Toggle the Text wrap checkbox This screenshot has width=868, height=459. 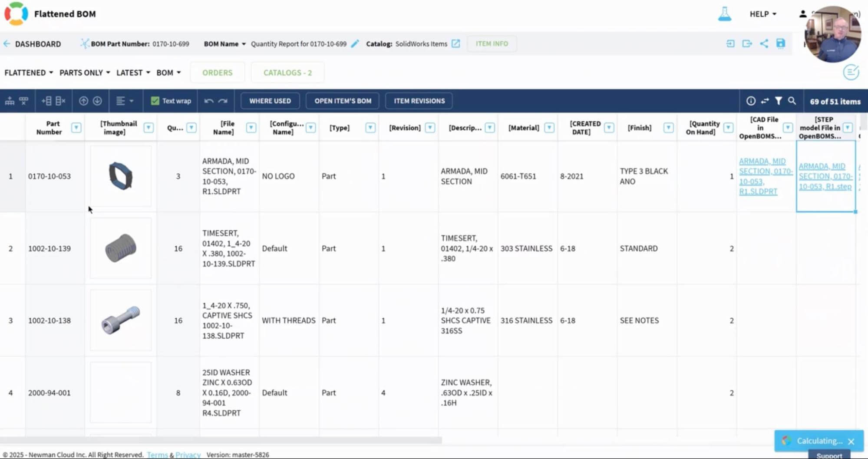(154, 101)
